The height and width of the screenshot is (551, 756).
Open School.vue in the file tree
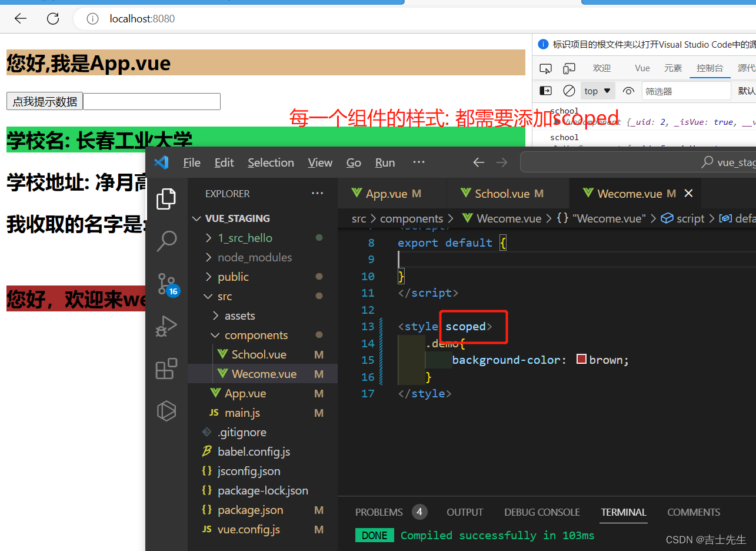point(263,354)
